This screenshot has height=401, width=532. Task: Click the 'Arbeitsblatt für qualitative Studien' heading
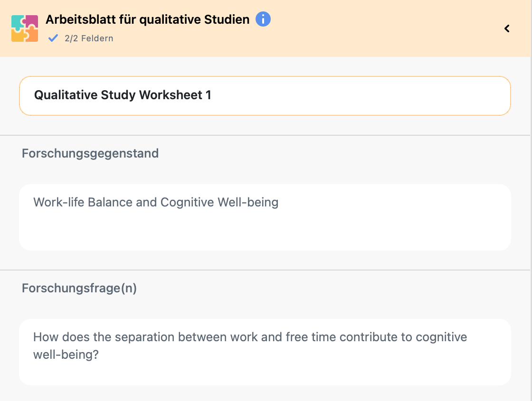(147, 19)
